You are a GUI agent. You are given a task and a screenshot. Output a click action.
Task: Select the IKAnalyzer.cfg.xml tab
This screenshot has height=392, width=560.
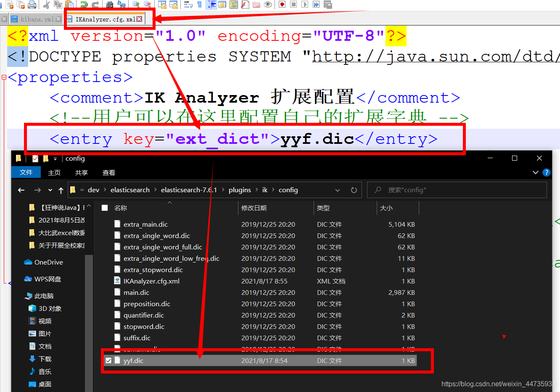coord(105,19)
